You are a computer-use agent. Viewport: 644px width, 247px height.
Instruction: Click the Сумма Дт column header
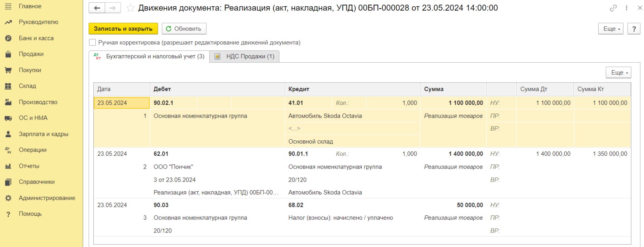pos(545,89)
